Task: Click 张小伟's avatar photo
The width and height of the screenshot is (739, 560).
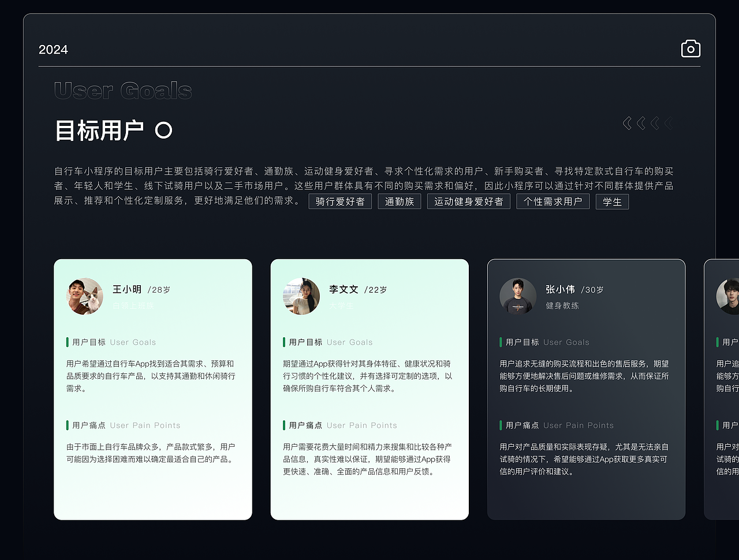Action: 518,296
